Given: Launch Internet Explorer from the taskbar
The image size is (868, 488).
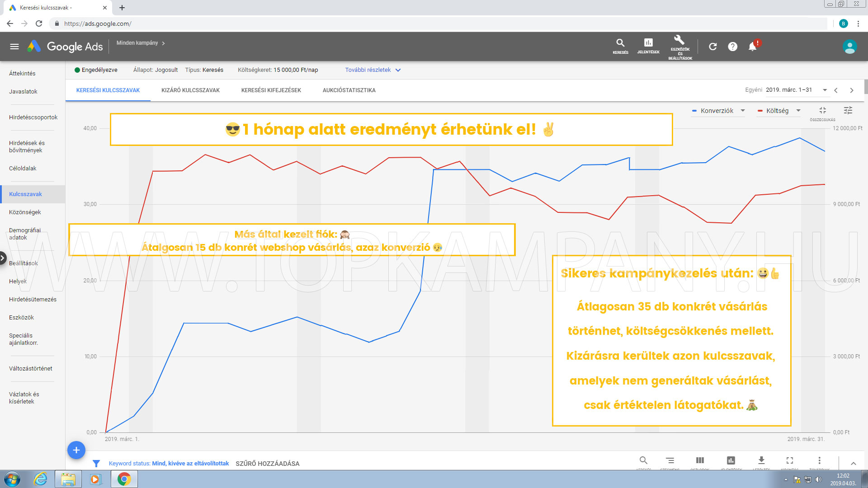Looking at the screenshot, I should coord(41,479).
